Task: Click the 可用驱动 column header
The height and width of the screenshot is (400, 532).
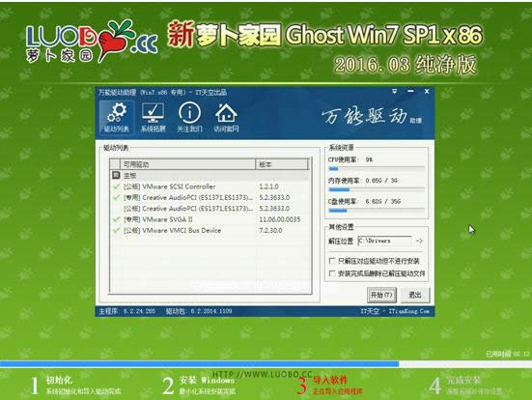Action: 187,164
